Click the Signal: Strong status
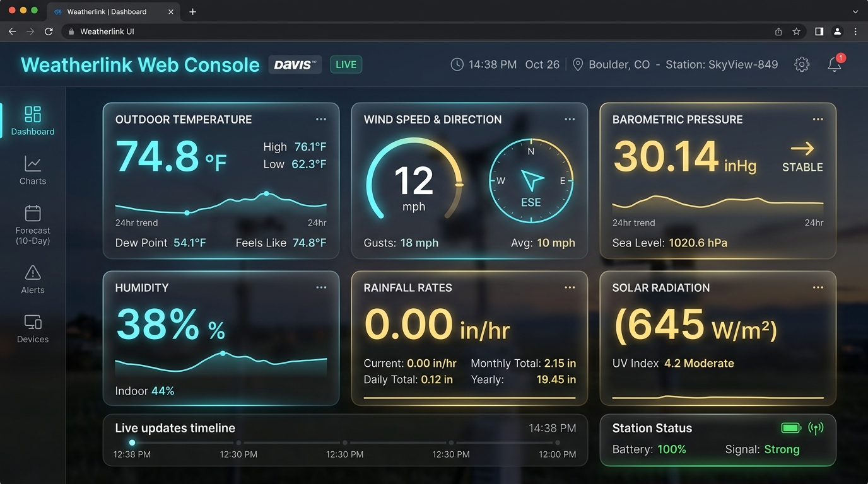The image size is (868, 484). click(763, 449)
